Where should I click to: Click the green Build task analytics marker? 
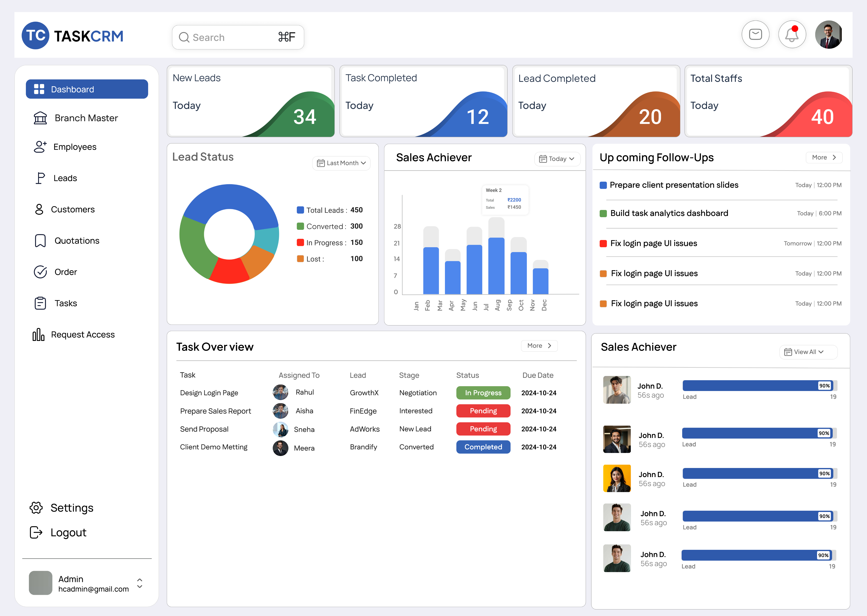pos(603,214)
